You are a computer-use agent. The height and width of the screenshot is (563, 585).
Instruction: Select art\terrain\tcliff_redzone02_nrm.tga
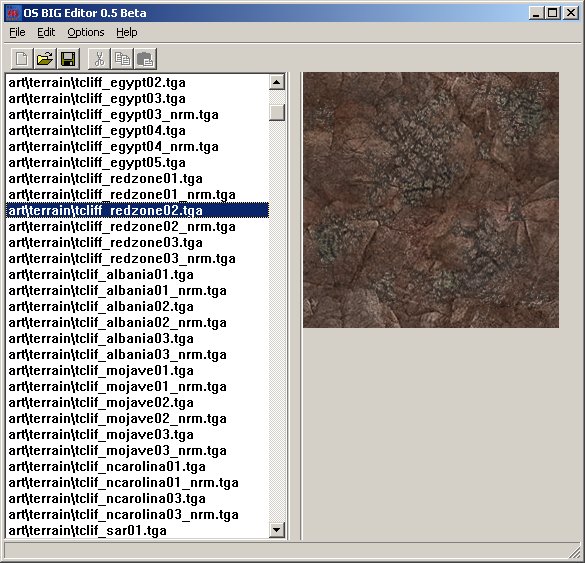tap(137, 226)
